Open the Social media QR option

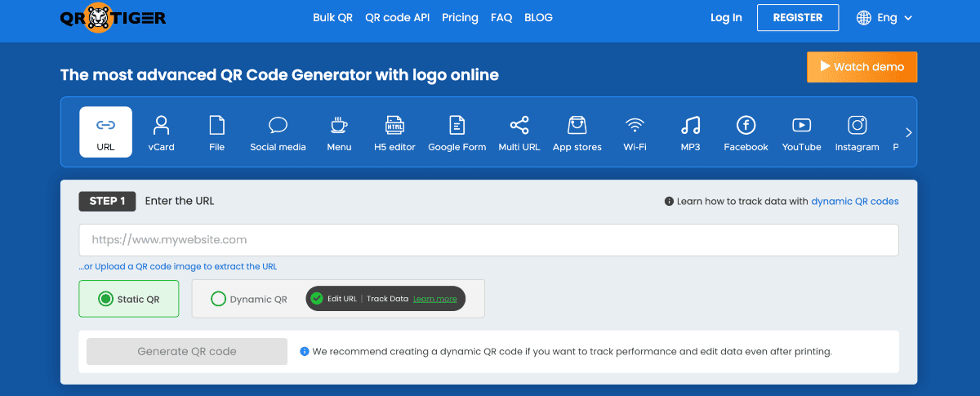278,126
